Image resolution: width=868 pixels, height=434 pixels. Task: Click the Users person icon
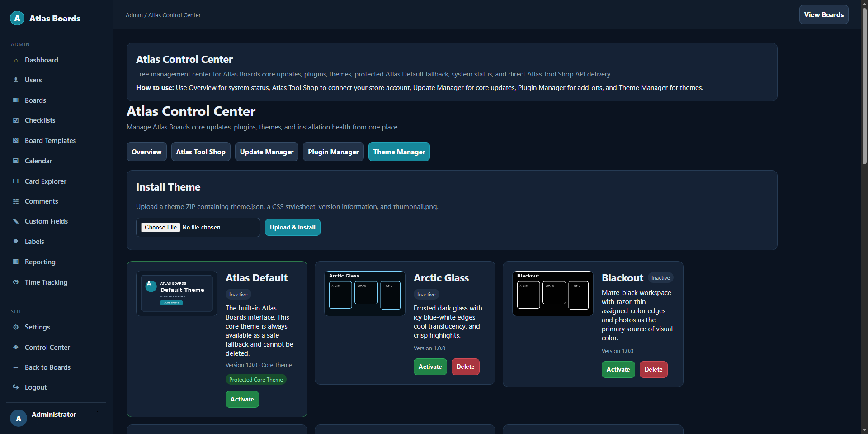(x=16, y=80)
